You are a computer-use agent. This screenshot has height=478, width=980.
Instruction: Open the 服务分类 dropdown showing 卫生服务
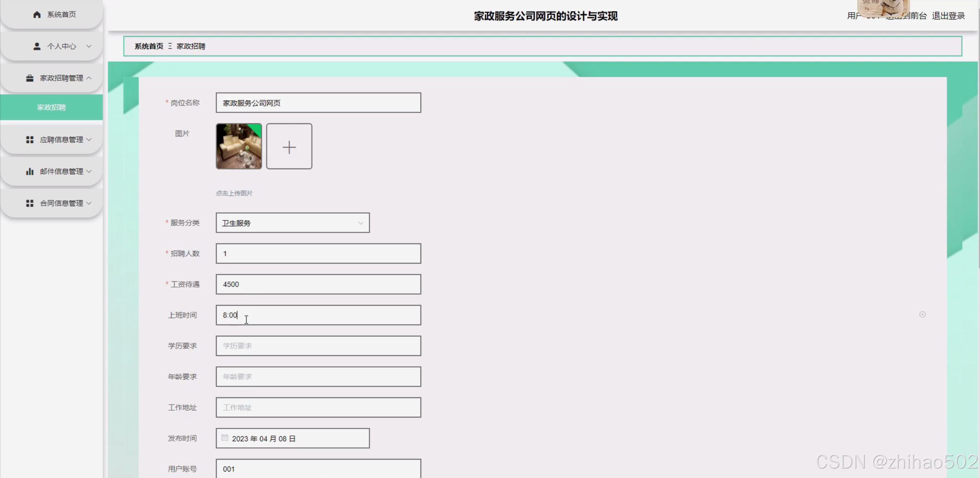(x=293, y=223)
